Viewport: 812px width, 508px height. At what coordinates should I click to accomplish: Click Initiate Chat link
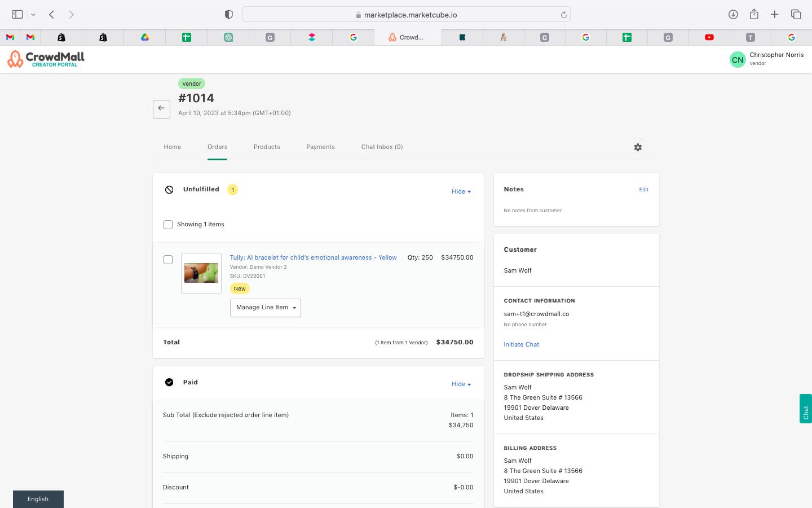[x=522, y=344]
